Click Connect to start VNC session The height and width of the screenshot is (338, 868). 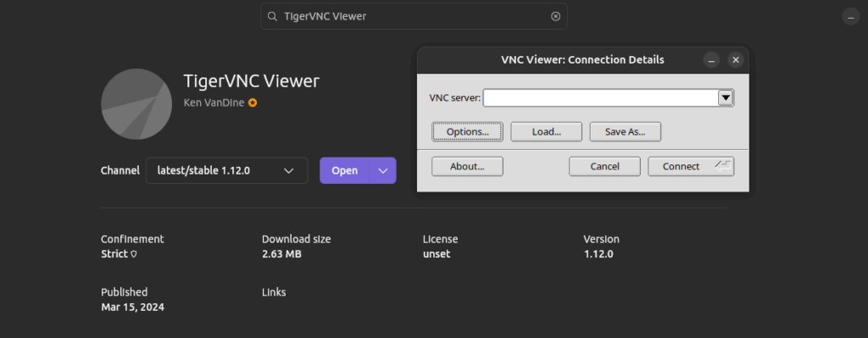click(691, 167)
